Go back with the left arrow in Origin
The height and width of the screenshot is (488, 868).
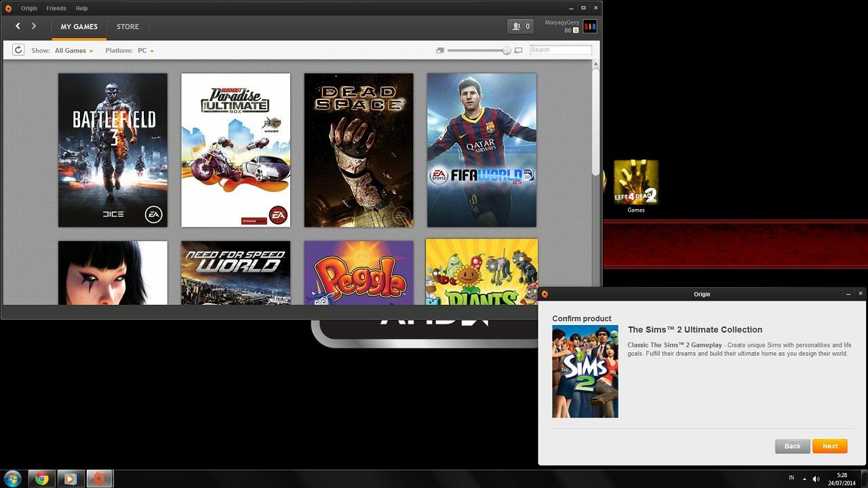(18, 26)
